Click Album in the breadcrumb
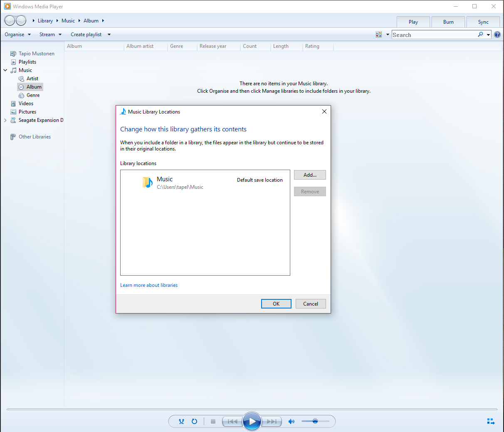The image size is (504, 432). (x=91, y=21)
